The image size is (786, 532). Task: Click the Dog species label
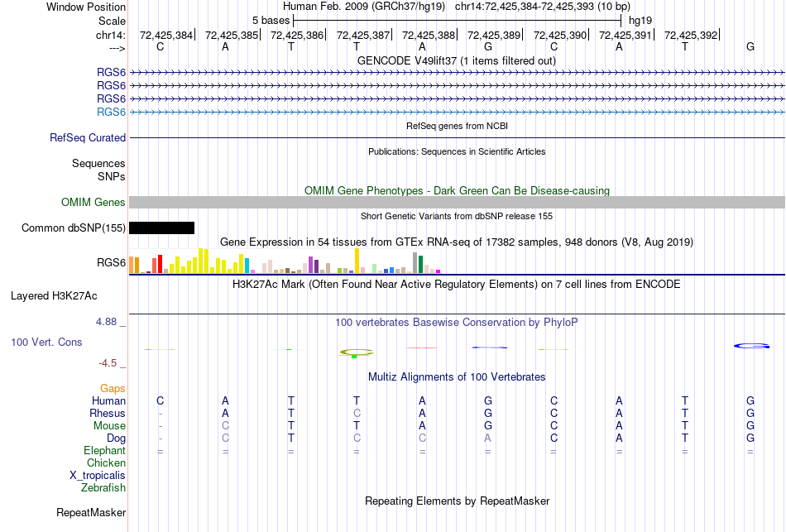[116, 439]
